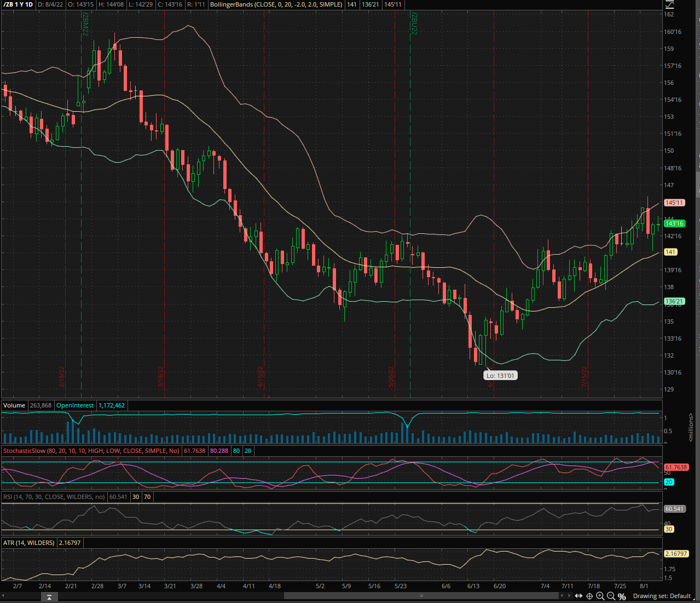The image size is (700, 603).
Task: Click the 60.541 RSI axis tag
Action: point(674,509)
